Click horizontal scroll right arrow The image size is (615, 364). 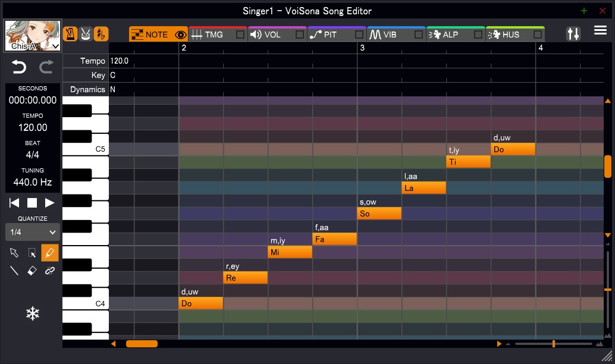(499, 344)
